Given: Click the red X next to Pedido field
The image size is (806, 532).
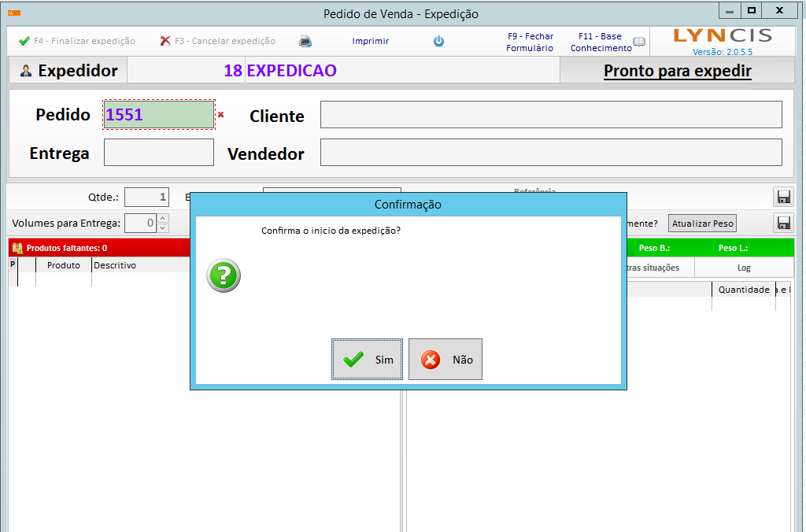Looking at the screenshot, I should 221,115.
